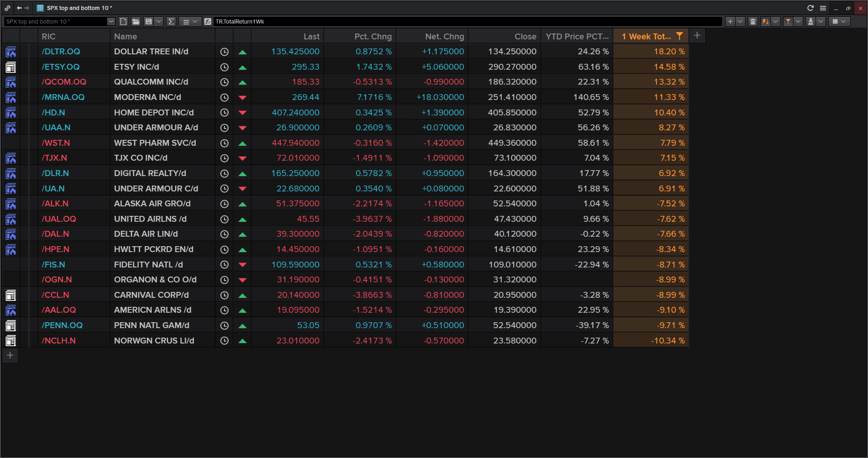The image size is (868, 458).
Task: Click the news flame icon for DLTR.OQ
Action: coord(10,52)
